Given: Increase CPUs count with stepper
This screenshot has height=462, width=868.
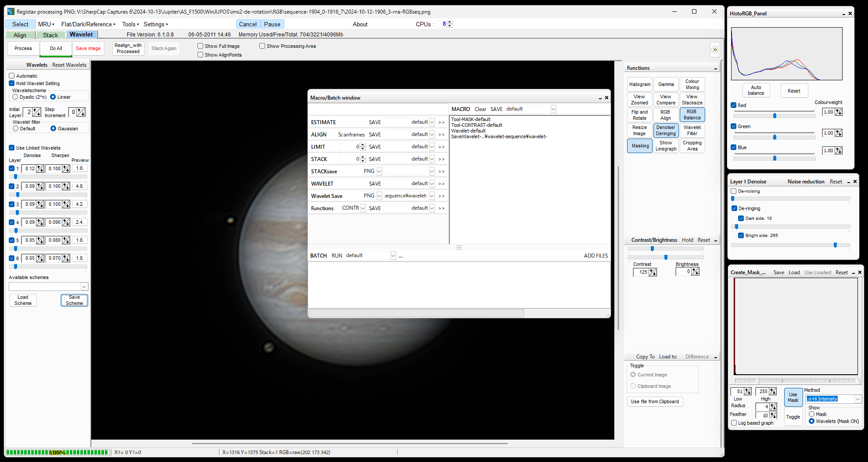Looking at the screenshot, I should [450, 22].
